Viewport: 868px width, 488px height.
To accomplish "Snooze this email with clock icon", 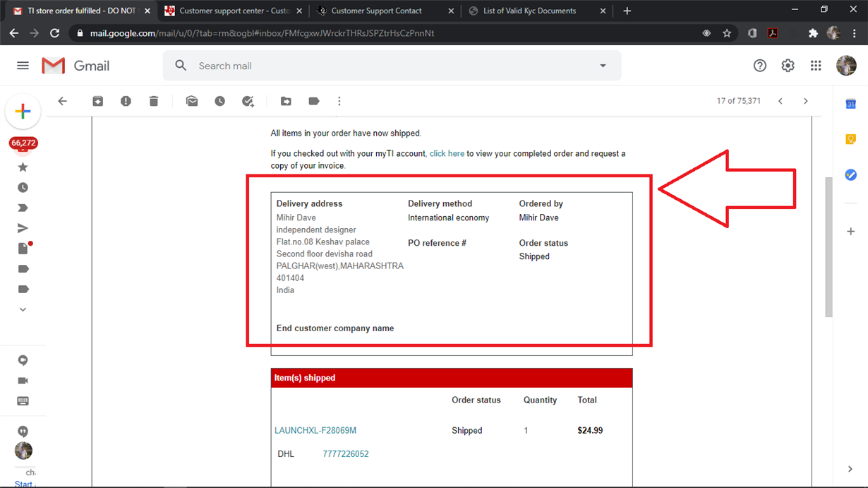I will click(220, 101).
